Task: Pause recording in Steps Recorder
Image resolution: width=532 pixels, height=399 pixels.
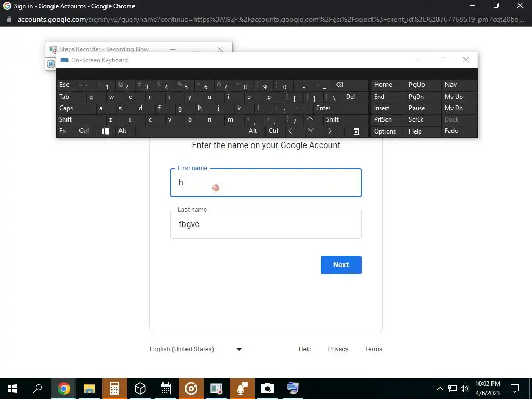Action: point(51,64)
